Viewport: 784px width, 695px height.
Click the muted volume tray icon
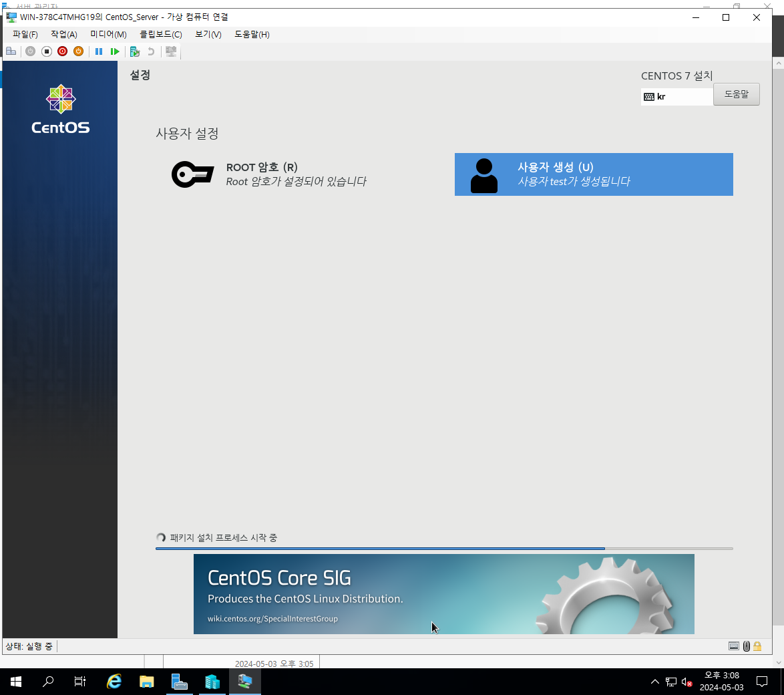(x=687, y=682)
